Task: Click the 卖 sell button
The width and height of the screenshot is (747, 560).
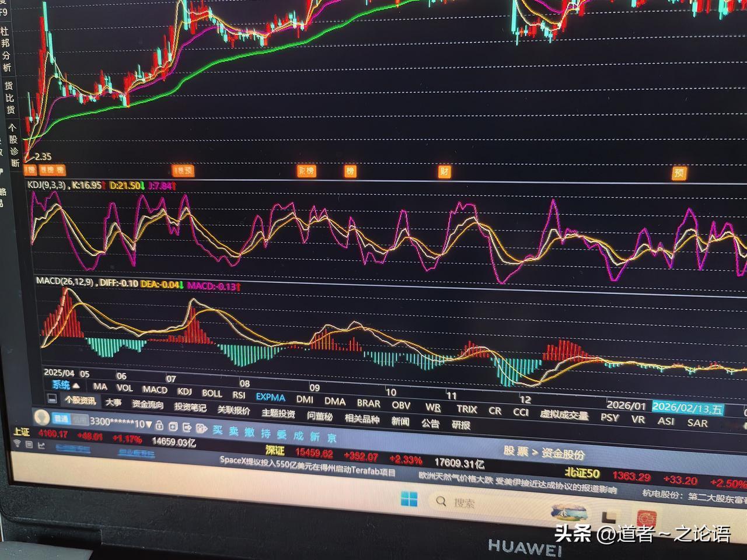Action: click(233, 431)
